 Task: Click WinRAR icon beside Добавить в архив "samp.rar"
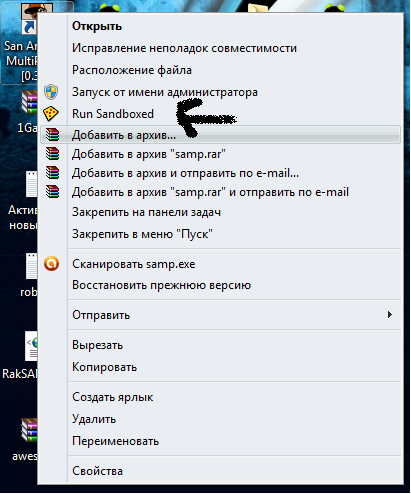(53, 154)
